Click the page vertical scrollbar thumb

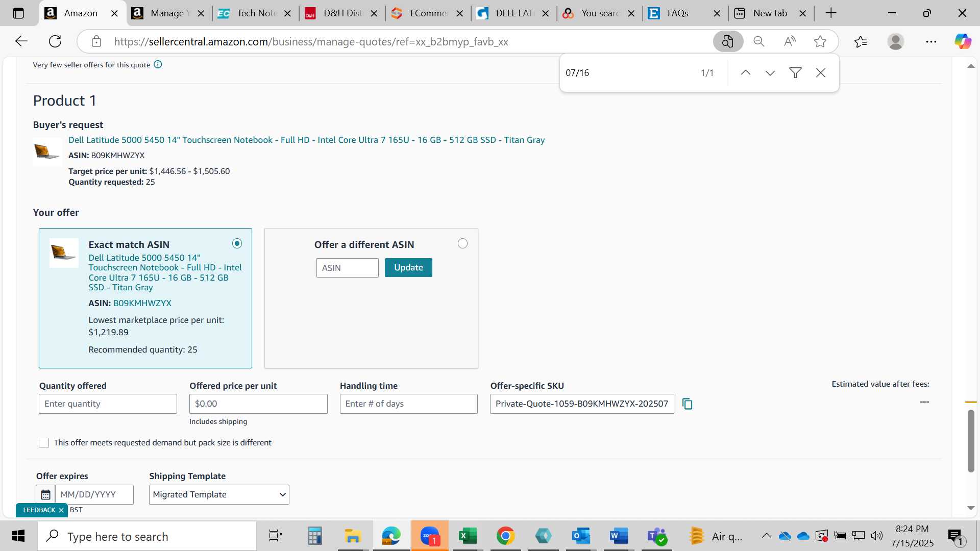pos(971,441)
